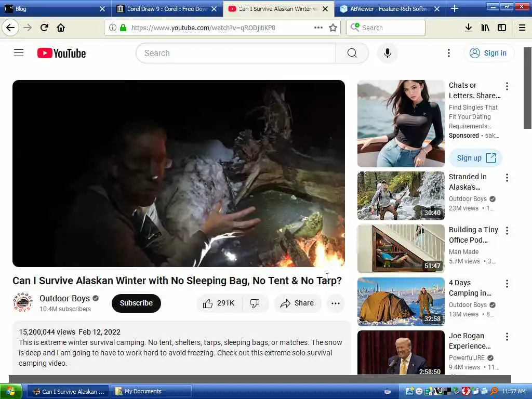532x399 pixels.
Task: Bookmark this page with the star icon
Action: 333,28
